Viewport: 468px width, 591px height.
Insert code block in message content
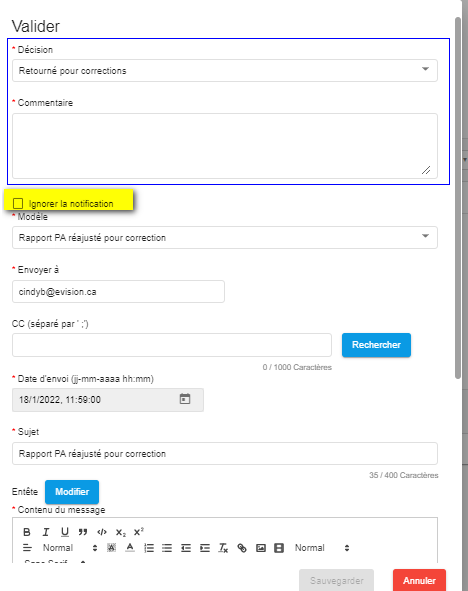tap(102, 532)
